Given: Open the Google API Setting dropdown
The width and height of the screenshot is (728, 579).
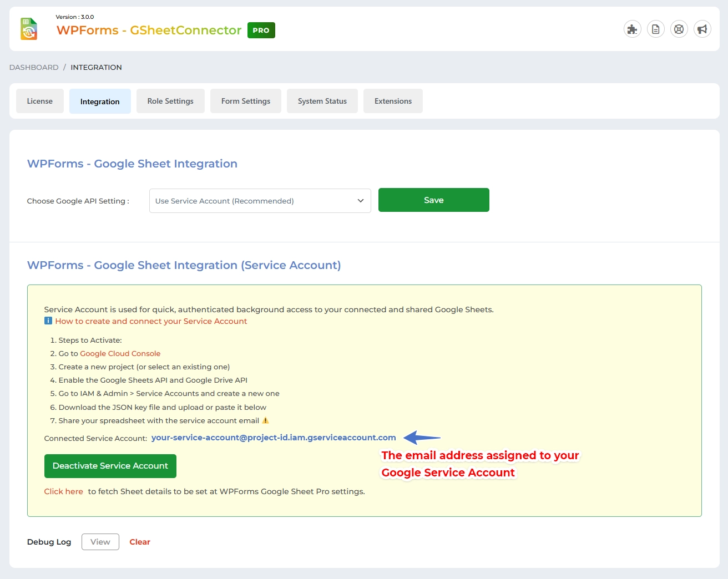Looking at the screenshot, I should pyautogui.click(x=260, y=201).
